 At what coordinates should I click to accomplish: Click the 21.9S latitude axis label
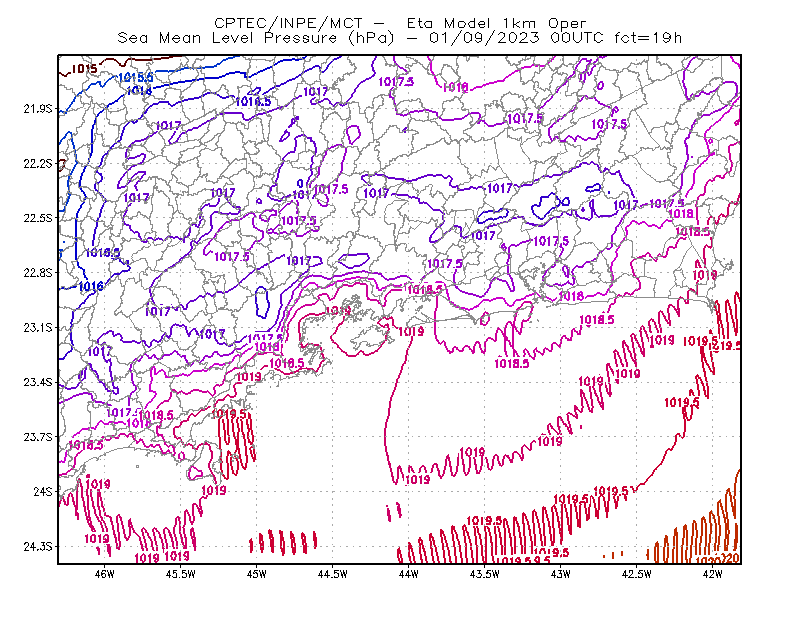[x=38, y=109]
